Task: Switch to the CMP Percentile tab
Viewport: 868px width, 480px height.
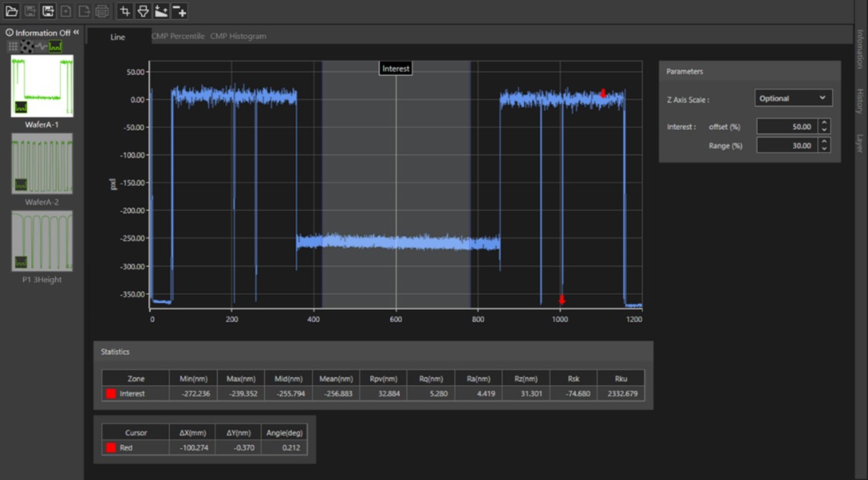Action: tap(178, 36)
